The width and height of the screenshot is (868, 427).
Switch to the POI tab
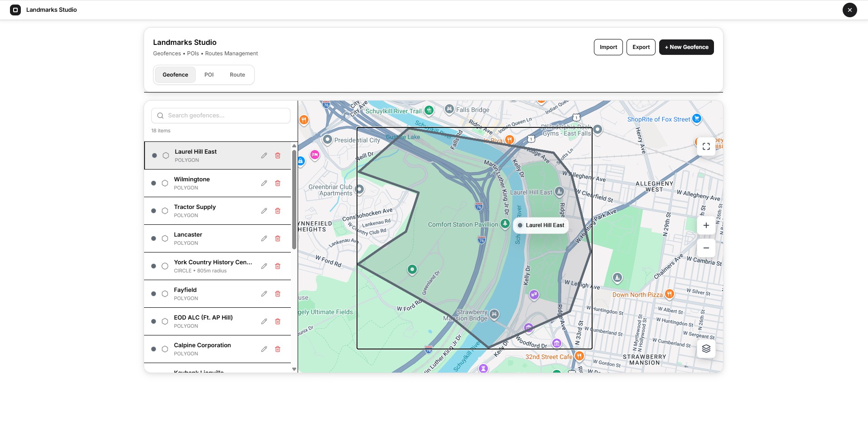[209, 75]
